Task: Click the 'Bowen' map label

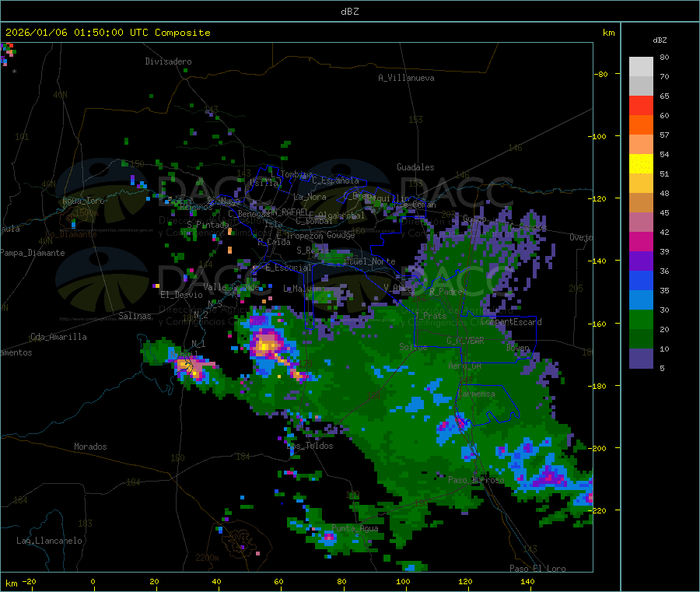Action: coord(518,348)
